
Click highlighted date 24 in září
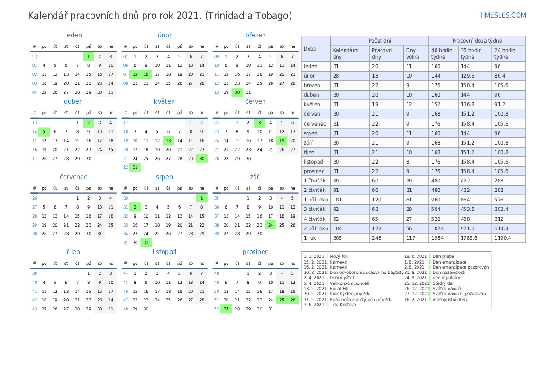(271, 225)
